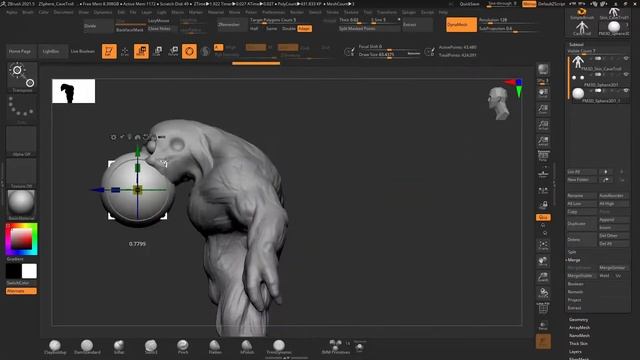Hide the Skin_CaveTroll subtool via its eye
The image size is (640, 360).
click(x=626, y=58)
